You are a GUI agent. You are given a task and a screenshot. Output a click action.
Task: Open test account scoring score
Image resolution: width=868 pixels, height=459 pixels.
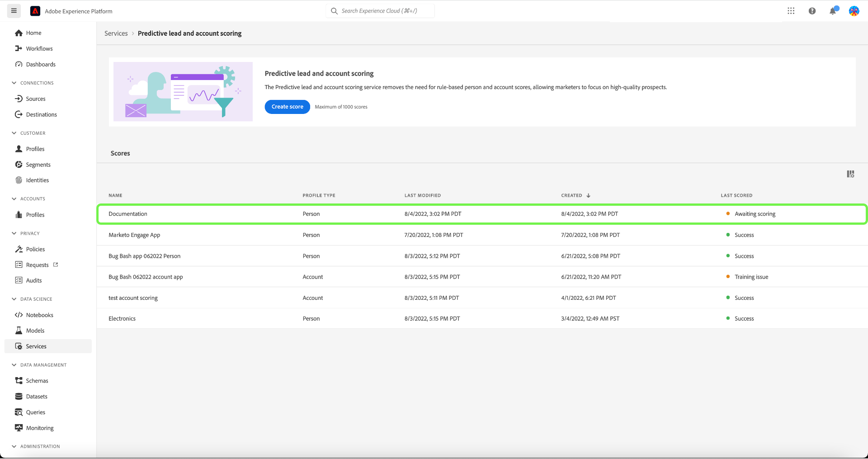click(x=133, y=298)
